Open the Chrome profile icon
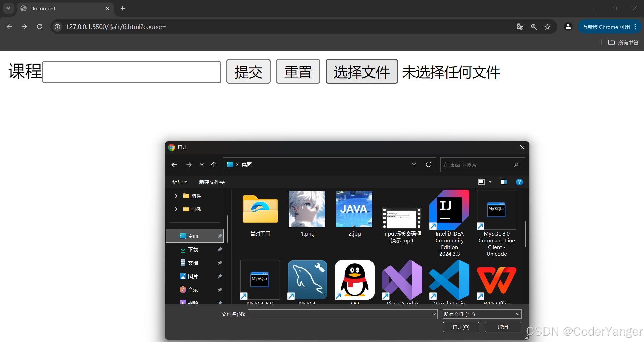This screenshot has width=644, height=342. [568, 27]
